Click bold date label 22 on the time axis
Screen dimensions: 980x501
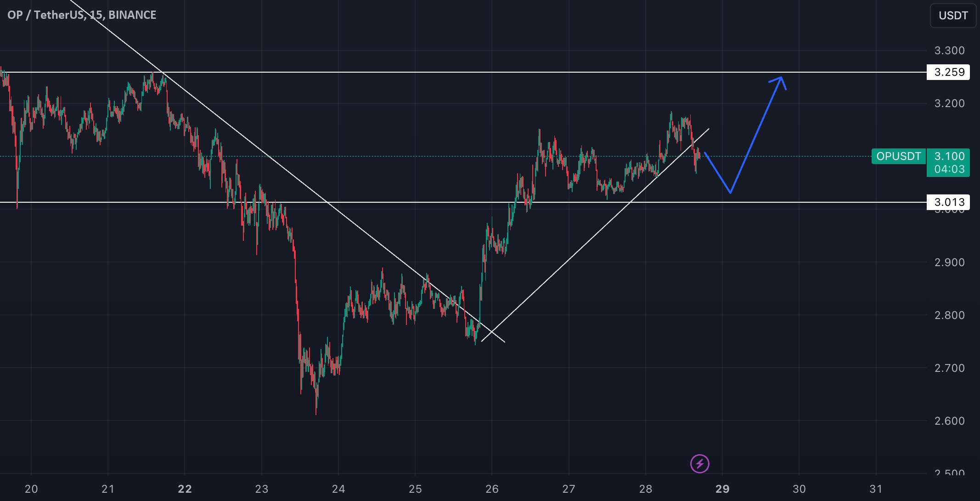pyautogui.click(x=185, y=489)
